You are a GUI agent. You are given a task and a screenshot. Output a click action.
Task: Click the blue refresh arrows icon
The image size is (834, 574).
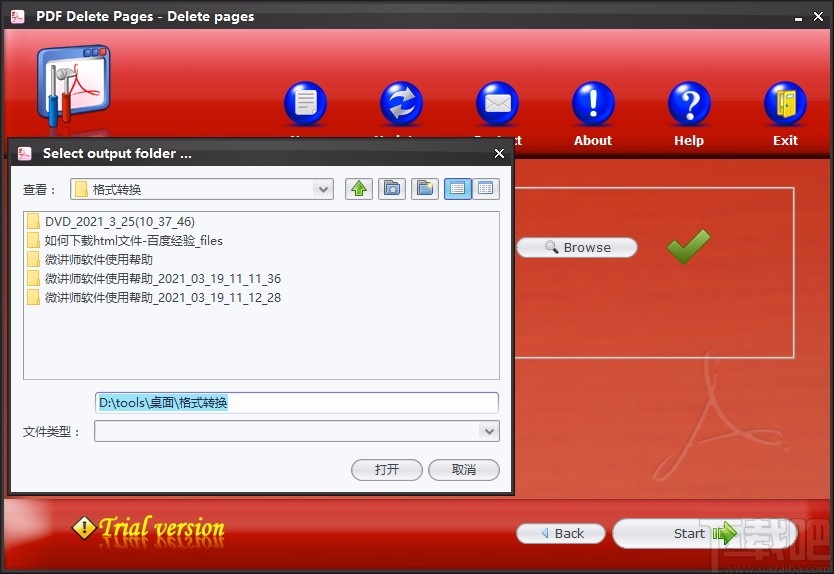(402, 104)
